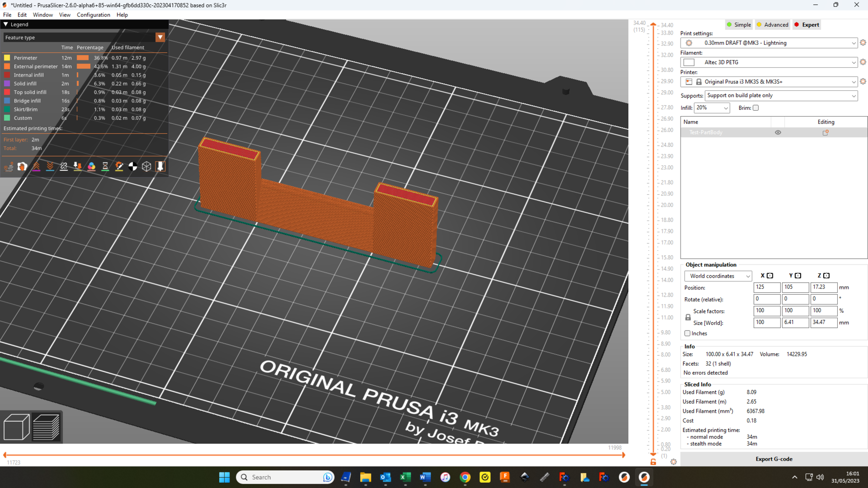
Task: Click the External perimeter color swatch
Action: [x=7, y=66]
